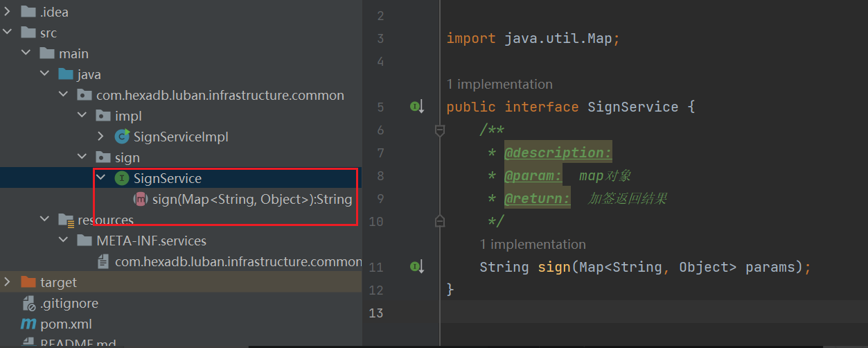Expand the SignServiceImpl node arrow
This screenshot has height=348, width=868.
[x=100, y=137]
